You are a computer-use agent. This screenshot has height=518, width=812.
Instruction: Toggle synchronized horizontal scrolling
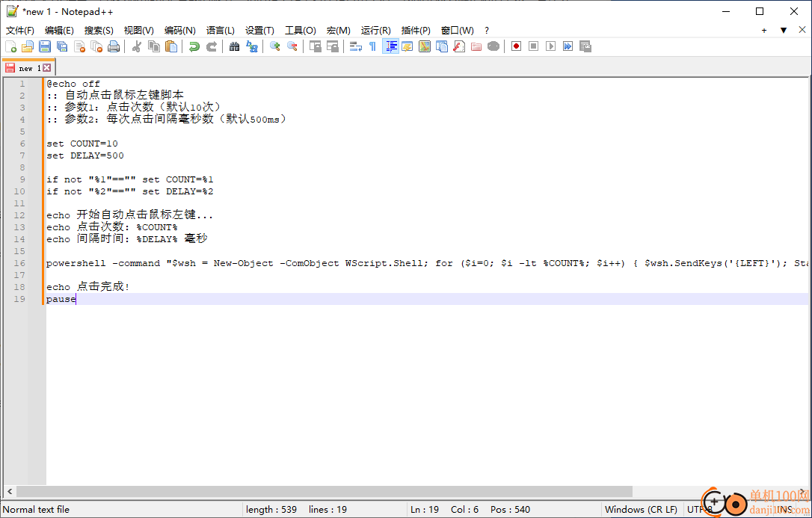point(333,46)
